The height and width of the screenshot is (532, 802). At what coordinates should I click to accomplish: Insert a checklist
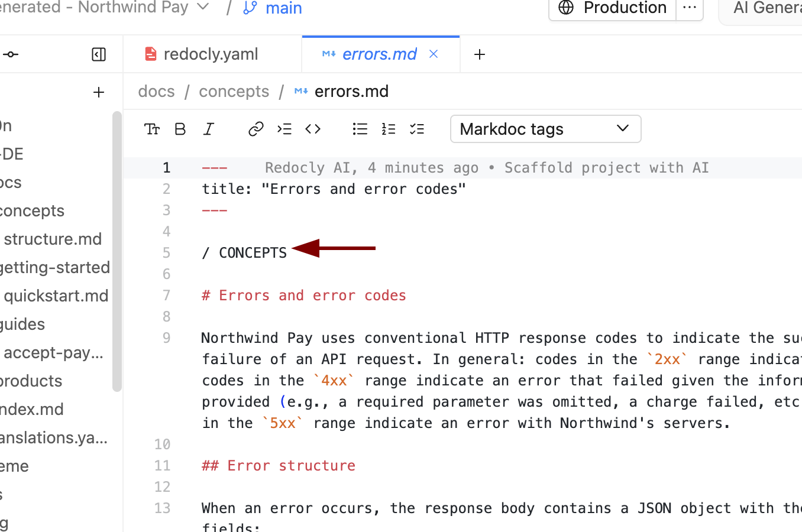click(417, 129)
